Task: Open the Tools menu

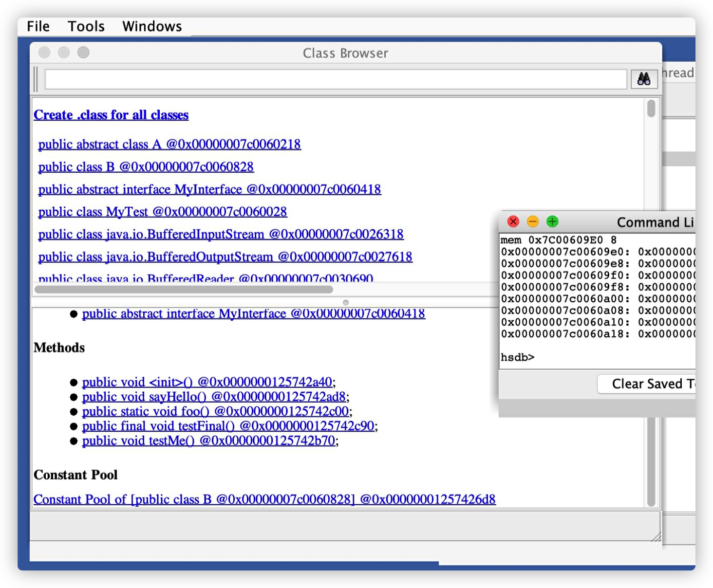Action: pyautogui.click(x=86, y=26)
